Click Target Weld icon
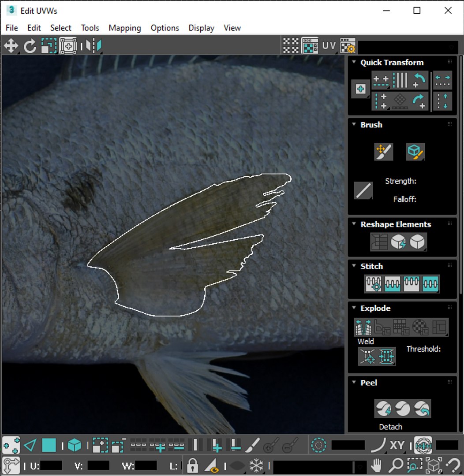This screenshot has height=476, width=464. (367, 356)
